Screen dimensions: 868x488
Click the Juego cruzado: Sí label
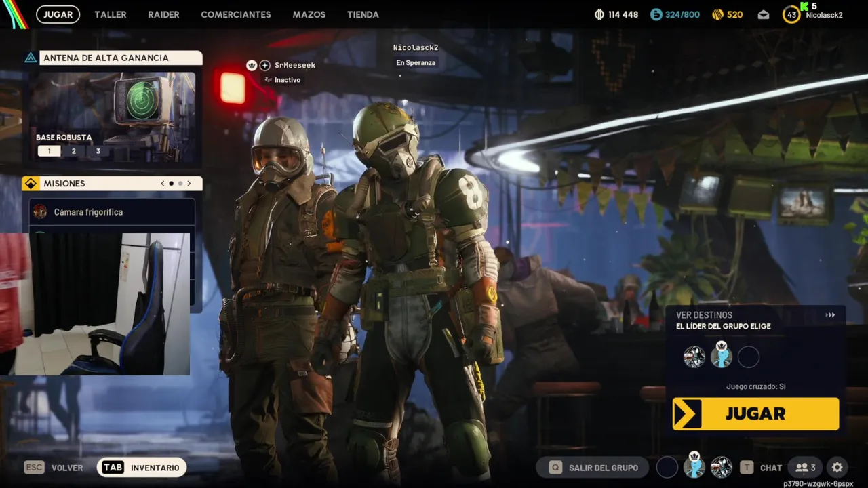pos(755,386)
